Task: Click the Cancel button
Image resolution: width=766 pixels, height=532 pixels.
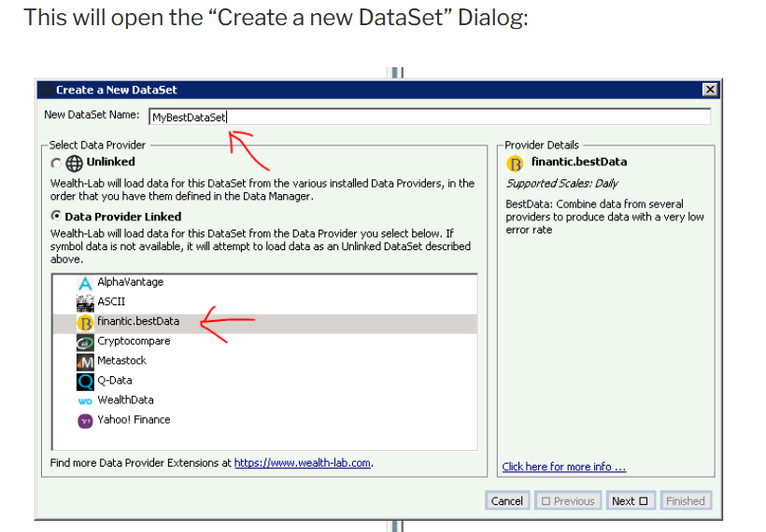Action: point(507,501)
